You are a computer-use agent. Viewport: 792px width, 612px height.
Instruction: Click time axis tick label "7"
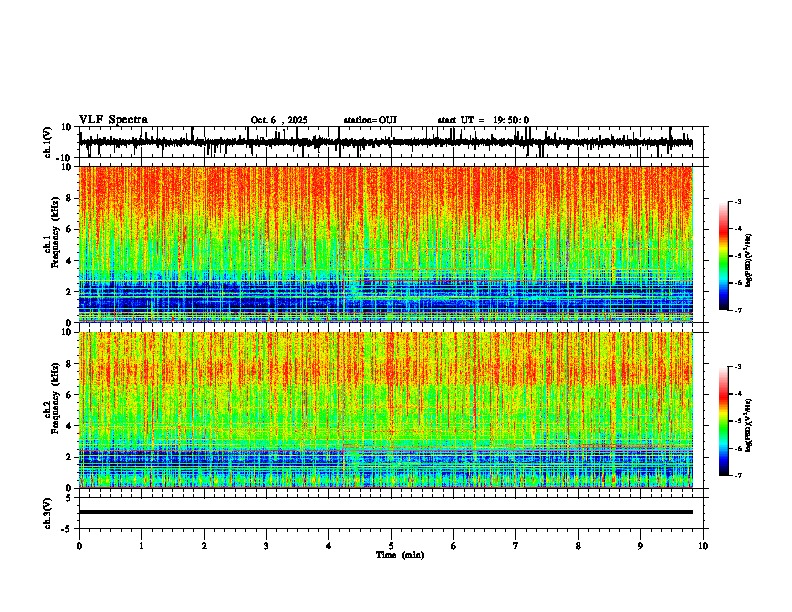point(516,546)
